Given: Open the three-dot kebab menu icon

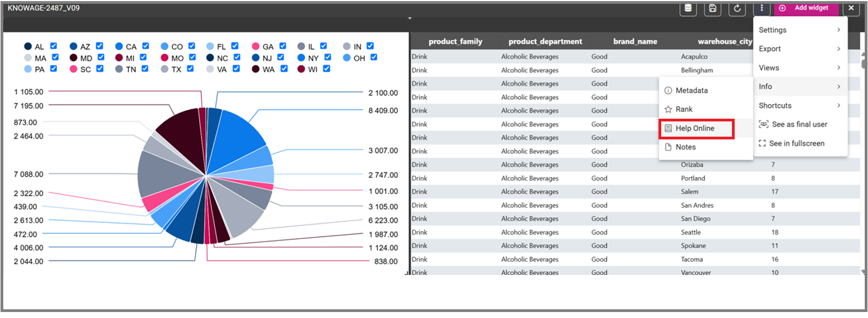Looking at the screenshot, I should click(x=761, y=9).
